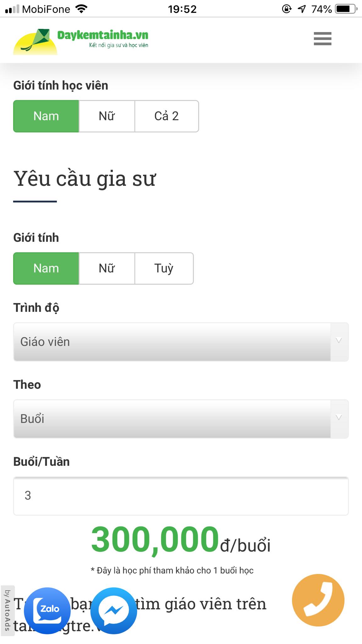Select Nữ for student gender
This screenshot has width=362, height=644.
107,116
